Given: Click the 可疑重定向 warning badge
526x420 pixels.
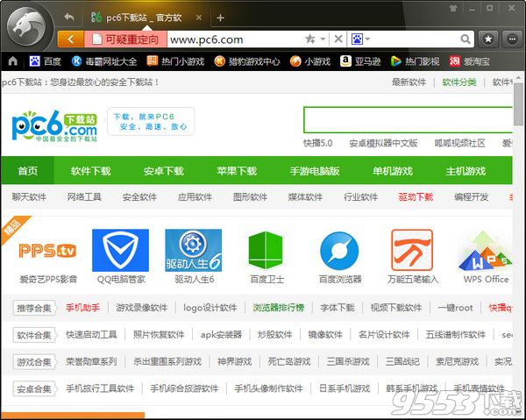Looking at the screenshot, I should click(x=125, y=39).
